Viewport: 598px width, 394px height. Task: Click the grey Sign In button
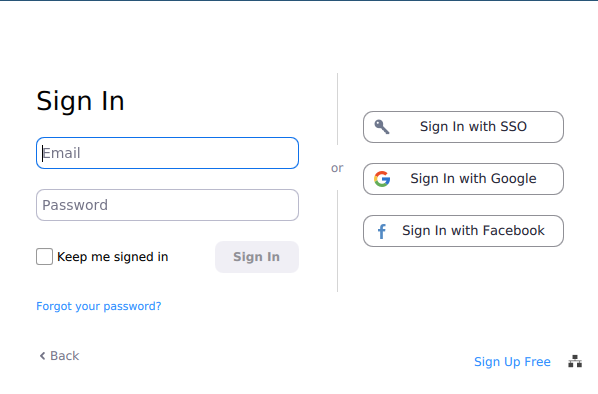point(257,257)
